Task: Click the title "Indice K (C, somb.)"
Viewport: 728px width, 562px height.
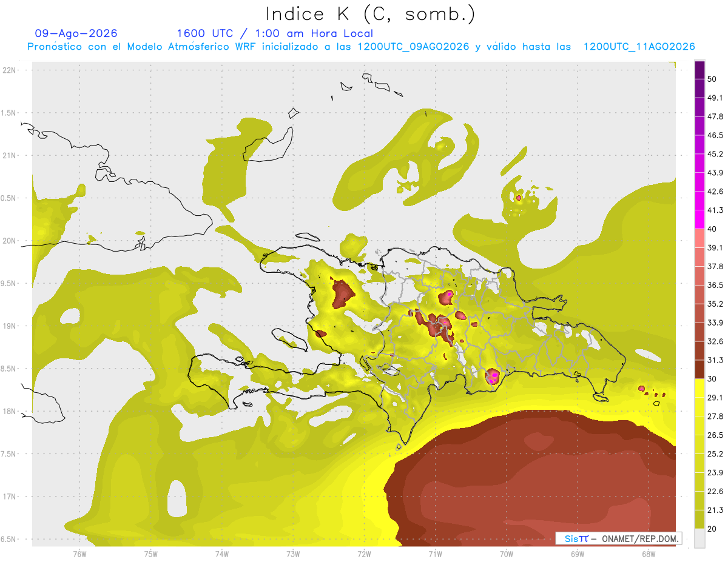Action: (x=370, y=14)
